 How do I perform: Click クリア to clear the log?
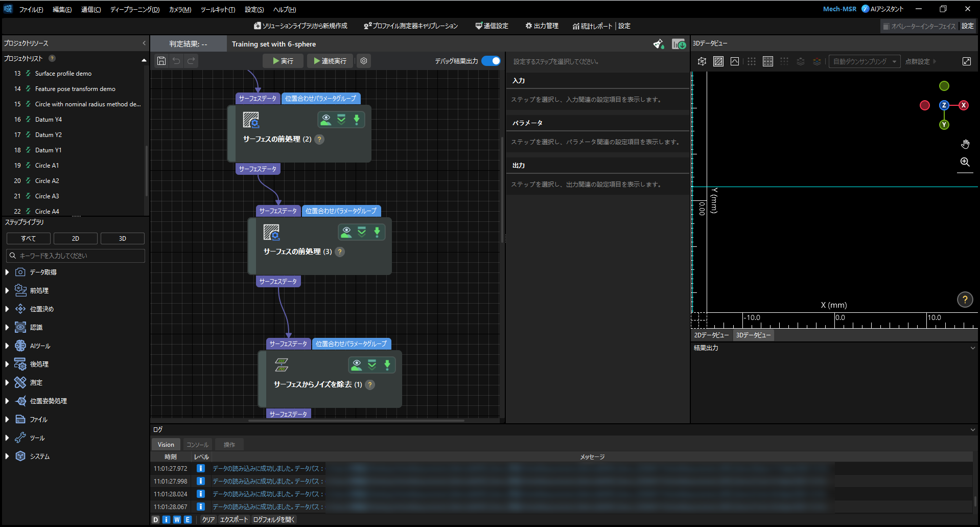208,519
